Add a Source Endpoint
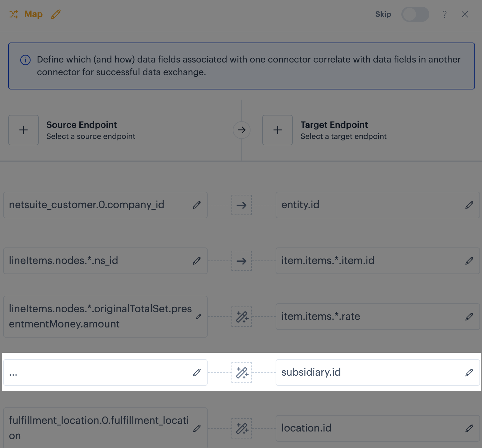 pyautogui.click(x=23, y=130)
